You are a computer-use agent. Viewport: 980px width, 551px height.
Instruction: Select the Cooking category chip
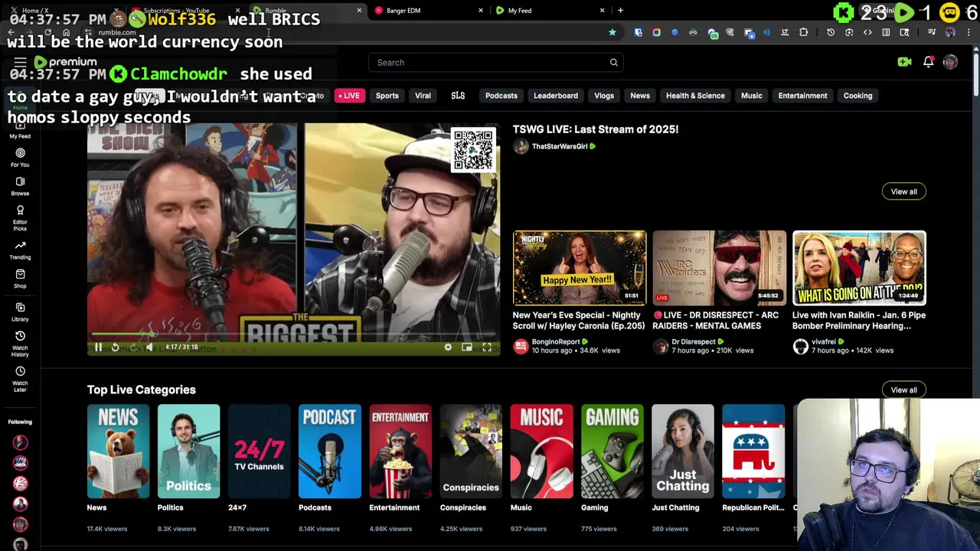pos(857,96)
